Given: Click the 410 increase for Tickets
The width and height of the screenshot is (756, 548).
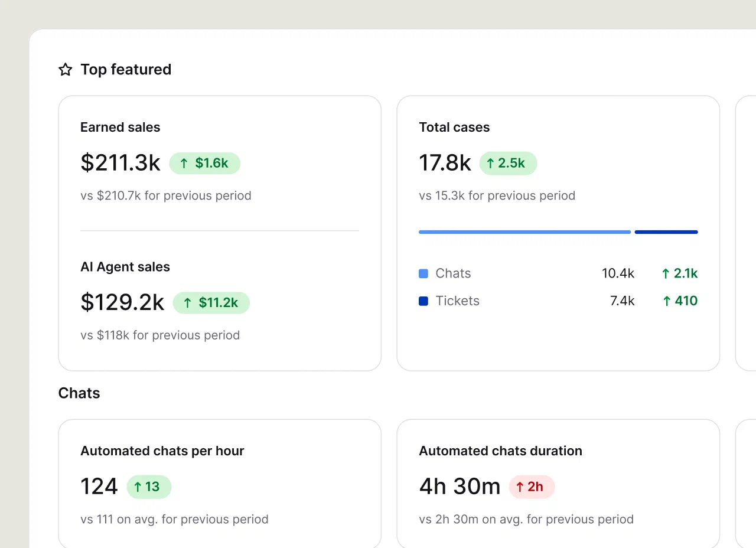Looking at the screenshot, I should (x=680, y=301).
